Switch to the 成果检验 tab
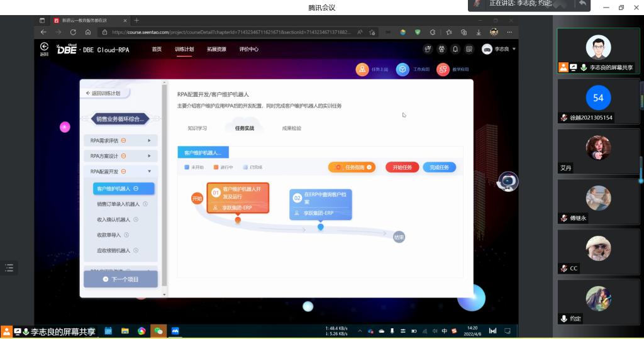The width and height of the screenshot is (644, 339). [292, 128]
